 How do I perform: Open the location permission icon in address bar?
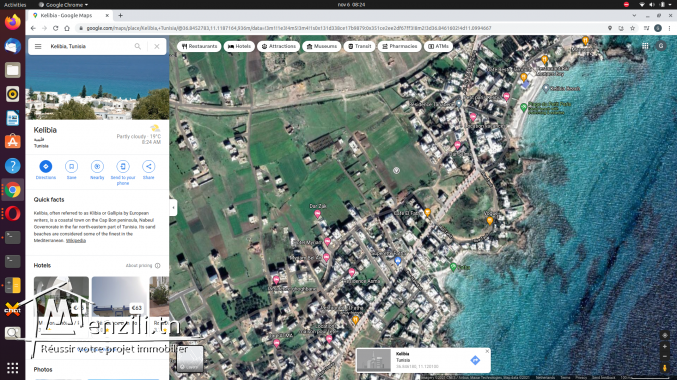click(610, 28)
